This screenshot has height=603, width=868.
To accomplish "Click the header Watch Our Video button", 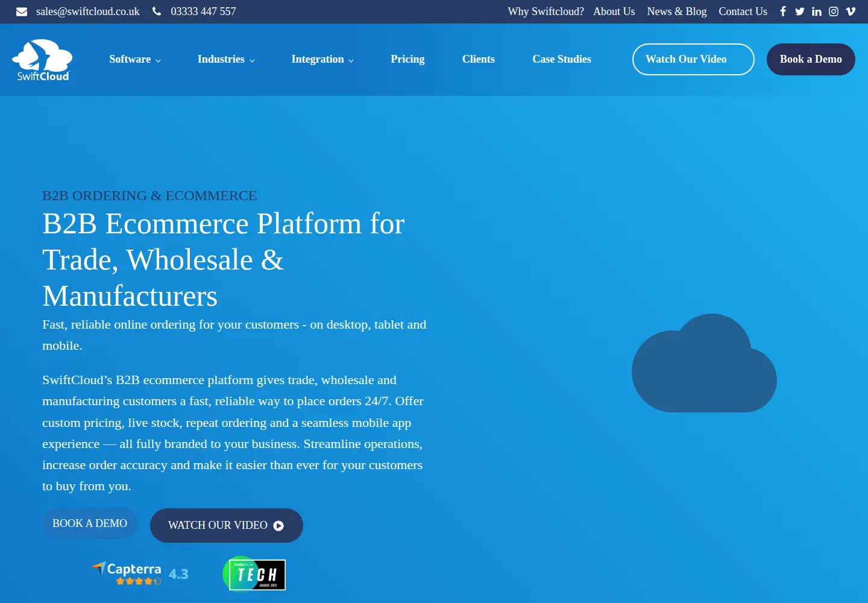I will pyautogui.click(x=693, y=59).
